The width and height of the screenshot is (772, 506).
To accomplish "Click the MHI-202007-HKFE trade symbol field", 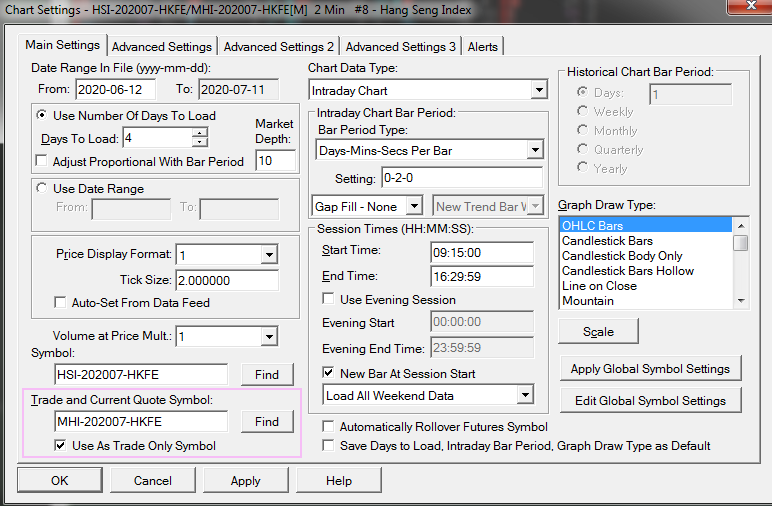I will (x=141, y=421).
